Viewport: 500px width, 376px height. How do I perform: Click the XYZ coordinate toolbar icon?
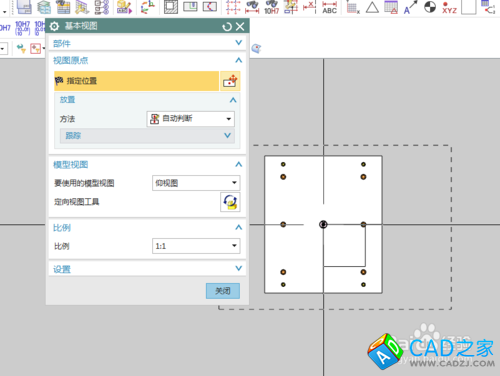[449, 8]
